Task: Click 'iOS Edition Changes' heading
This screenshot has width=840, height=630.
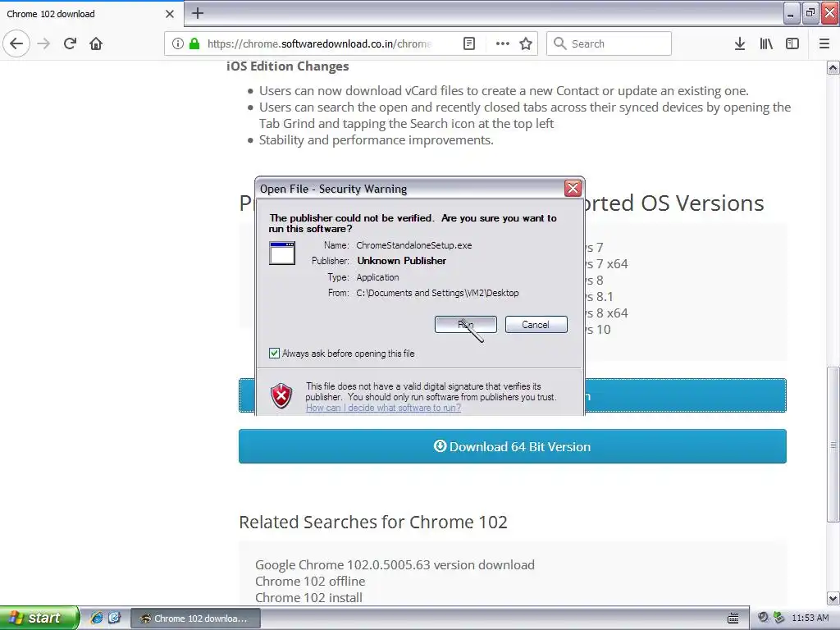Action: [x=288, y=66]
